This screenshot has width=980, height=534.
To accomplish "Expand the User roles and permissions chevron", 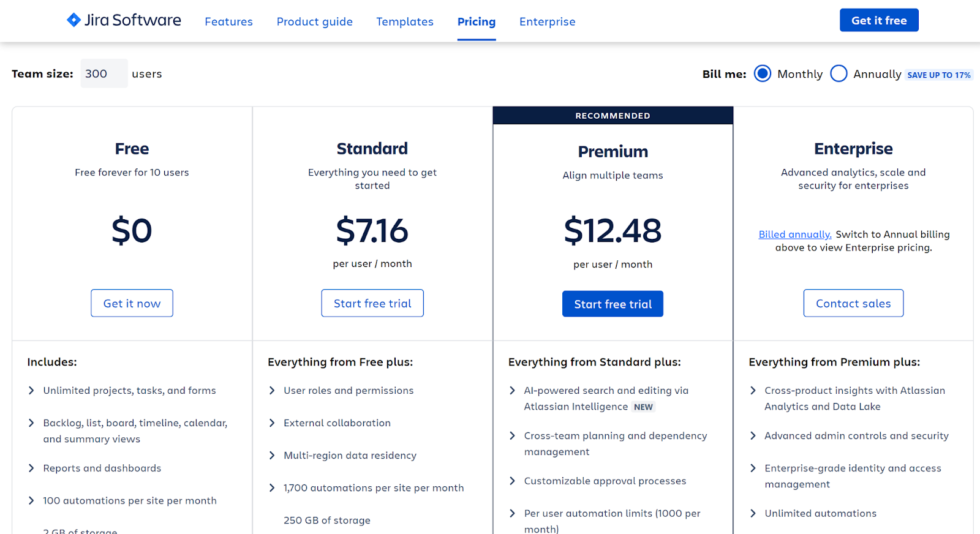I will tap(272, 391).
